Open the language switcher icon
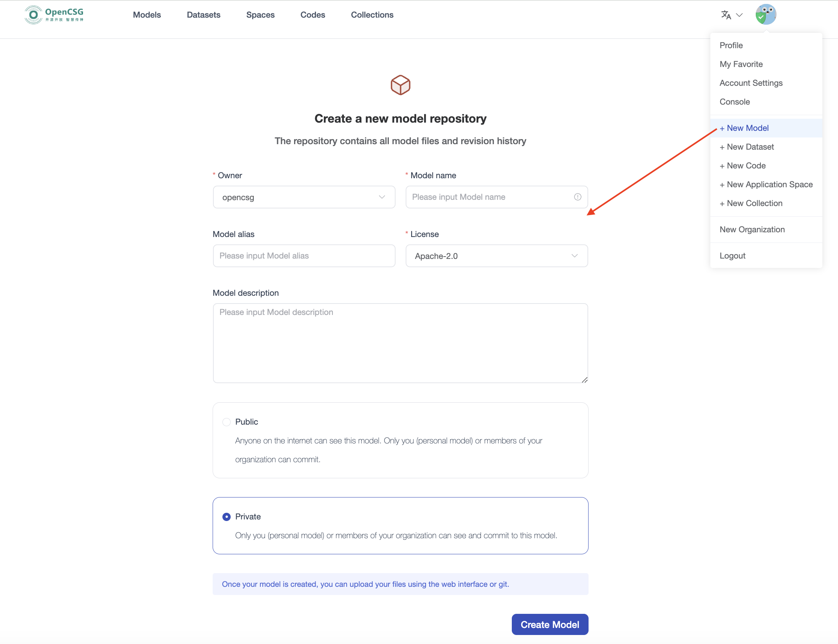The image size is (838, 644). [x=726, y=14]
